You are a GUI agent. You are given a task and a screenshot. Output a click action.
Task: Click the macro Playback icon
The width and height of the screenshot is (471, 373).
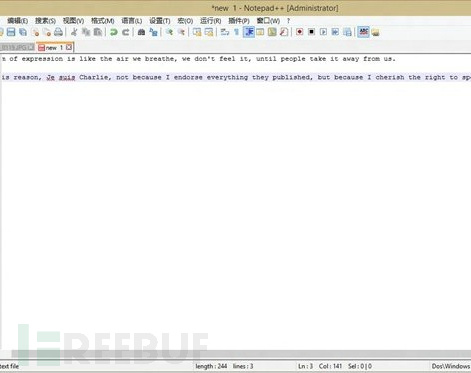point(323,32)
